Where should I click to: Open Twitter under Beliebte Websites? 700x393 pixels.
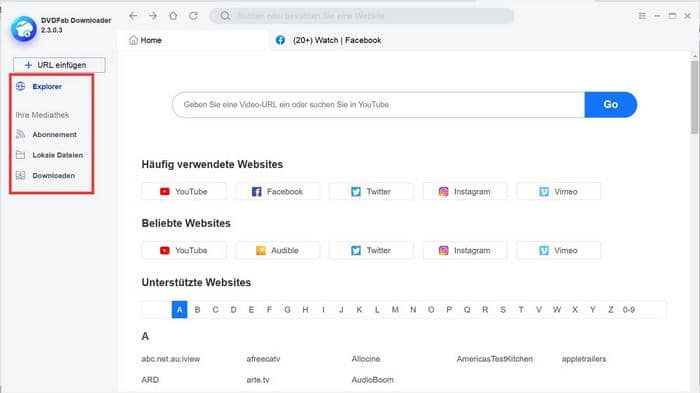pos(371,250)
